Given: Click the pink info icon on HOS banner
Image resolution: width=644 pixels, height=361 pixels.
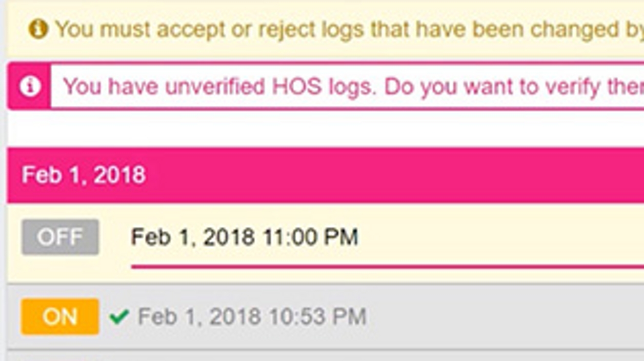Looking at the screenshot, I should tap(30, 86).
